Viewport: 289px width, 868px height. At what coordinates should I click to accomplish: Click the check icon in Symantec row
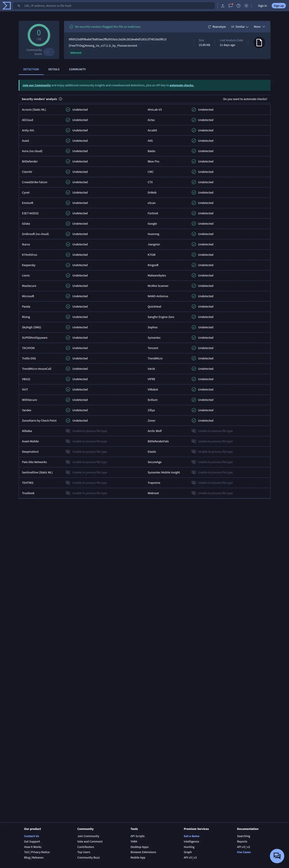coord(194,338)
